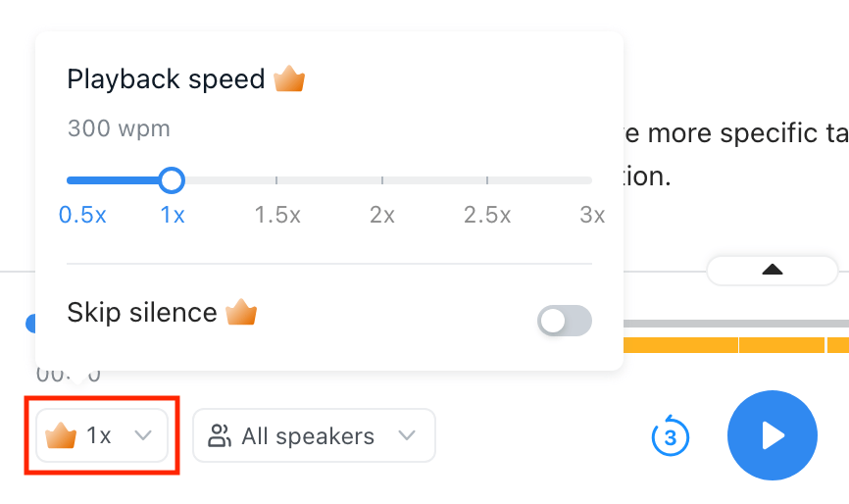Click the crown icon beside Playback speed
This screenshot has height=504, width=849.
click(289, 79)
